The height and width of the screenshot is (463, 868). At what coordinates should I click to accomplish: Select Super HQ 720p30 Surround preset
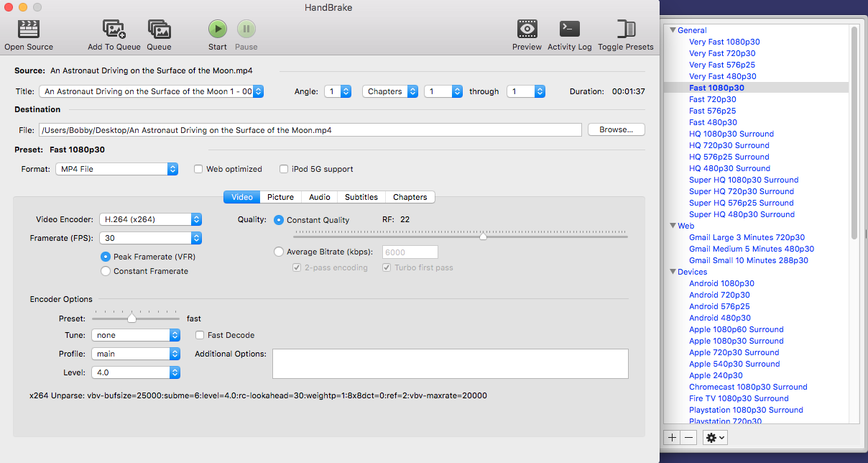click(x=742, y=191)
